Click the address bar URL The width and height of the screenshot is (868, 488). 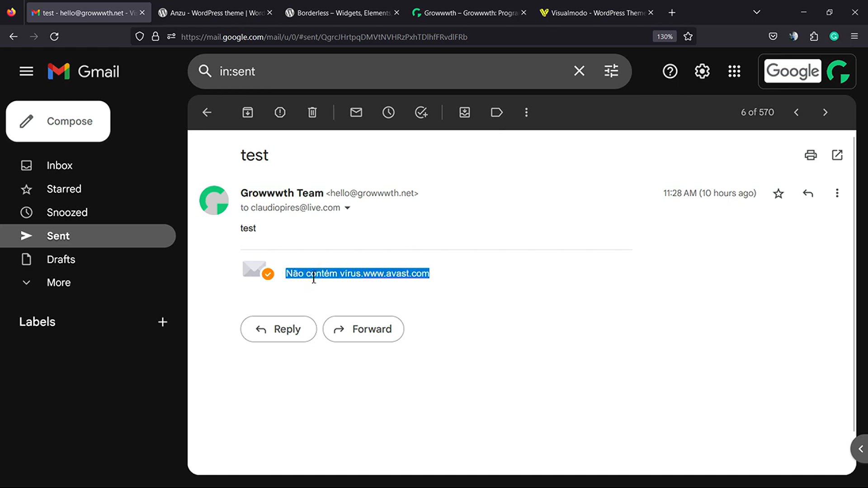coord(324,37)
